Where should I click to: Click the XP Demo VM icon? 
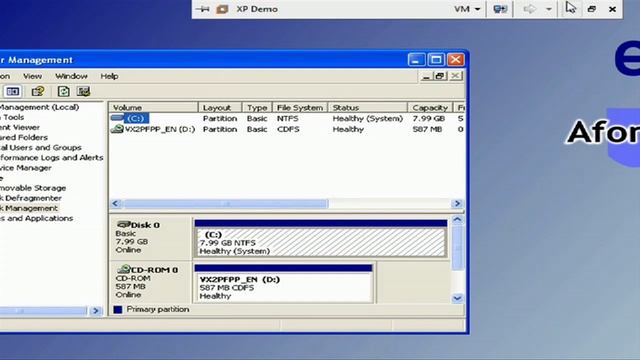[x=222, y=9]
